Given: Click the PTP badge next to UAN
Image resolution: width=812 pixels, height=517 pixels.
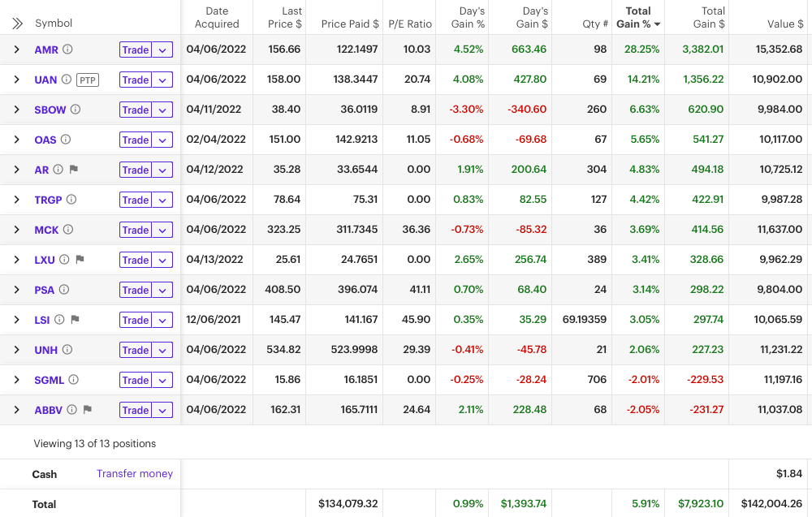Looking at the screenshot, I should pos(88,80).
